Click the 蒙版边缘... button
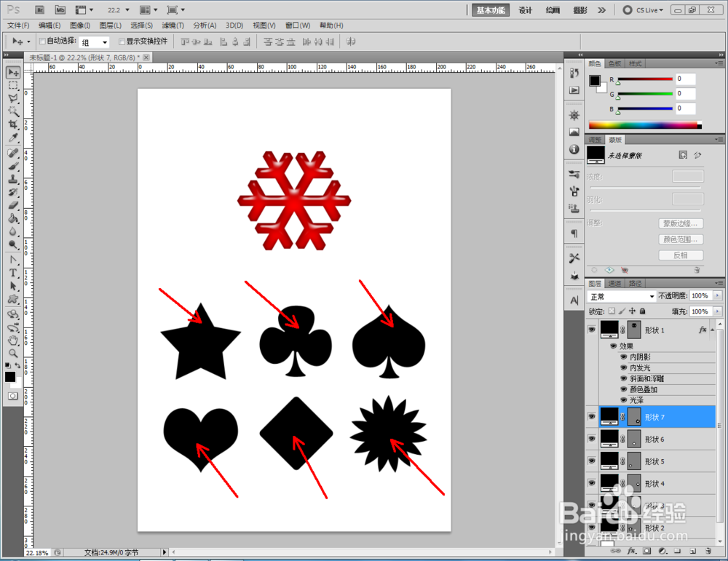Image resolution: width=728 pixels, height=561 pixels. tap(681, 223)
